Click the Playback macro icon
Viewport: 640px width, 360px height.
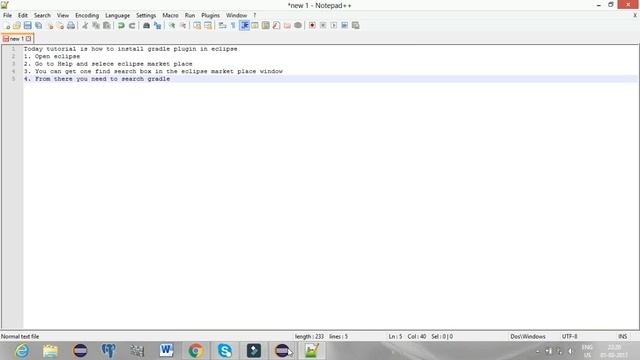tap(334, 26)
